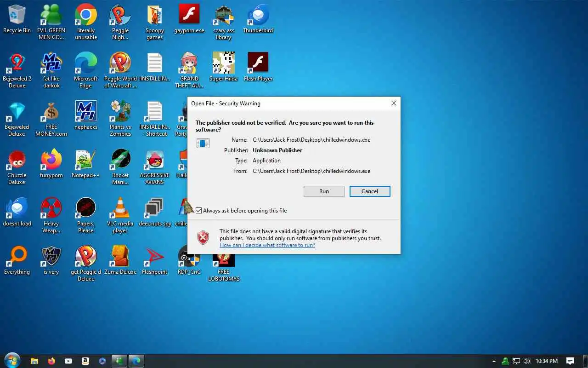The width and height of the screenshot is (588, 368).
Task: Click the 10:34 PM taskbar clock
Action: click(547, 361)
